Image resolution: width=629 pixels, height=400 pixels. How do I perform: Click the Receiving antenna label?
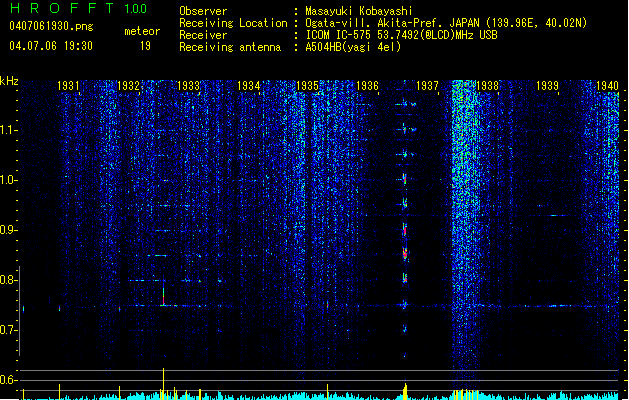click(x=230, y=47)
